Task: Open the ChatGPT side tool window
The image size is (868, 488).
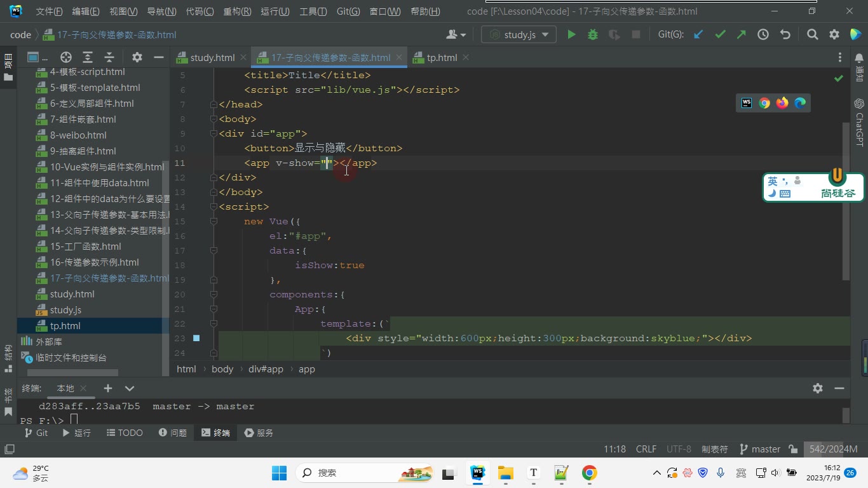Action: coord(859,121)
